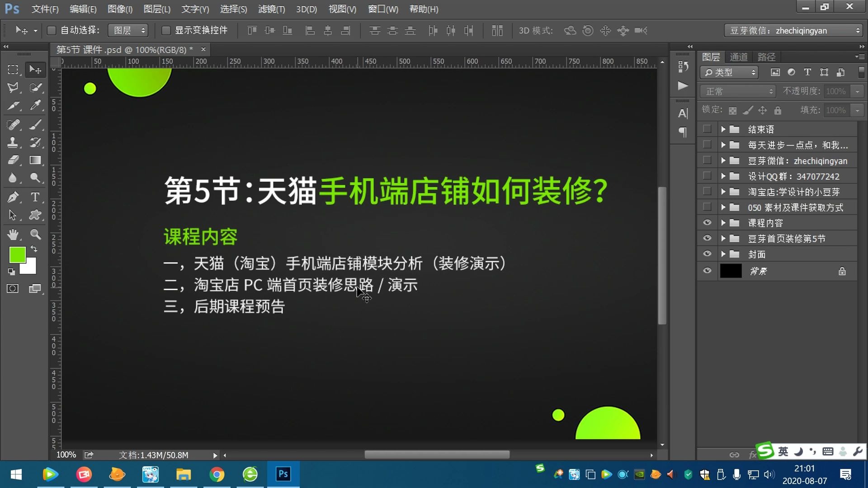Open the 图像(I) menu
This screenshot has width=868, height=488.
(120, 9)
